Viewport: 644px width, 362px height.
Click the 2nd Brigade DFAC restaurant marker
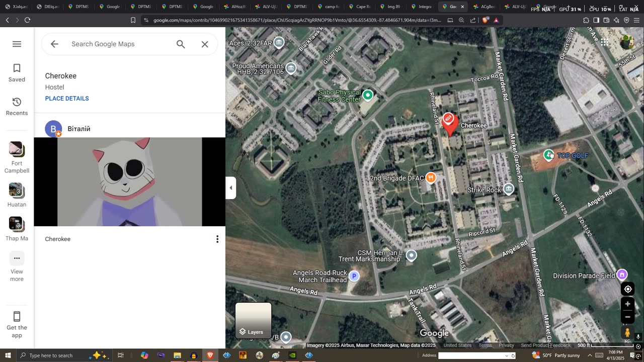431,177
